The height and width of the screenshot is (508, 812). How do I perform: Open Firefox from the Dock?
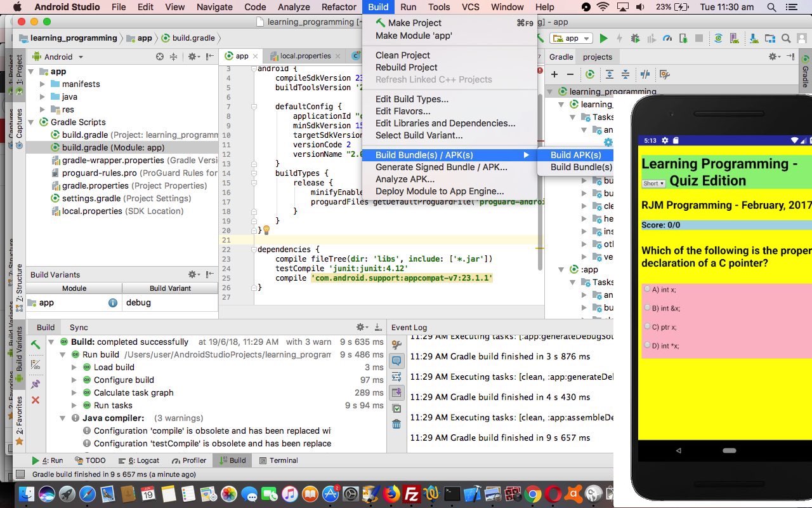391,493
